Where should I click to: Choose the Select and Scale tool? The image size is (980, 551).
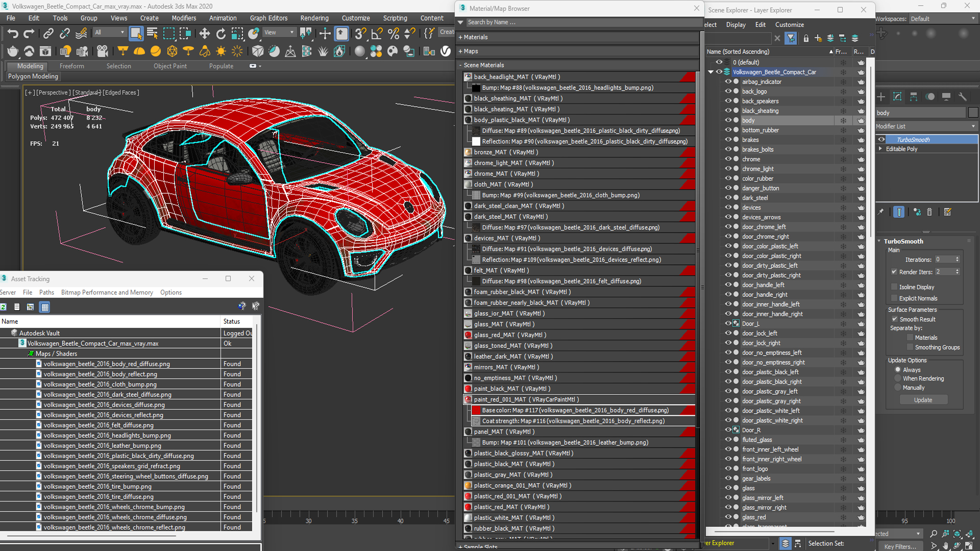(237, 34)
